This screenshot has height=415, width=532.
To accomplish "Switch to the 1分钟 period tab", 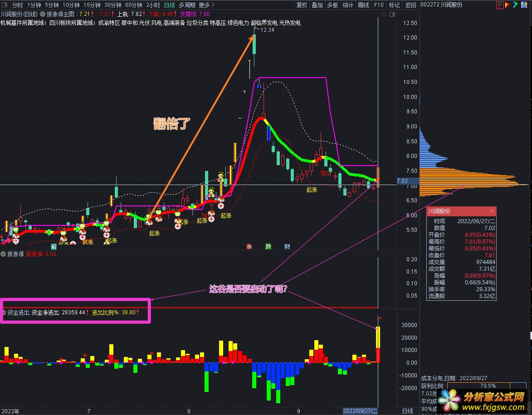I will [34, 5].
